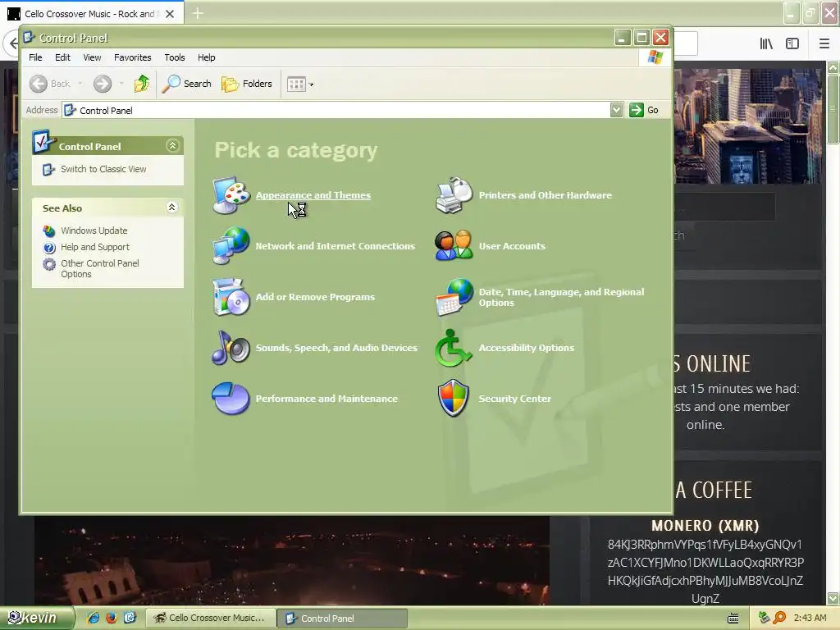The width and height of the screenshot is (840, 630).
Task: Collapse the Control Panel sidebar section
Action: pos(172,146)
